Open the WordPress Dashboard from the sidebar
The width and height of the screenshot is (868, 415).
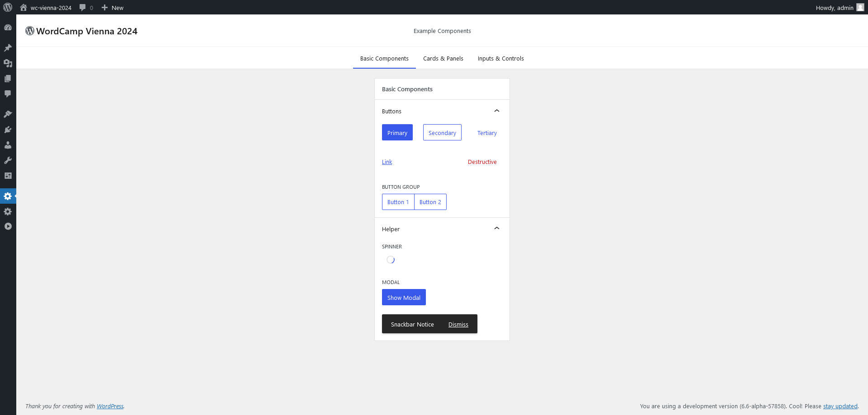(x=8, y=28)
